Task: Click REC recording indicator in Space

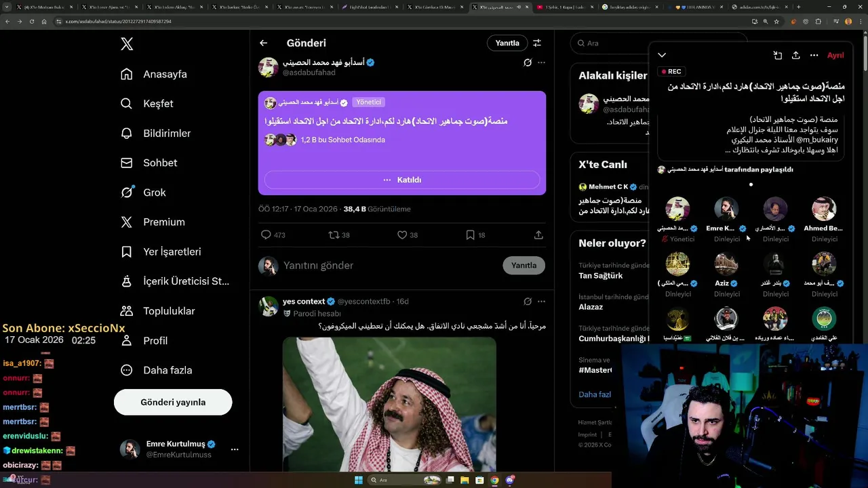Action: 671,71
